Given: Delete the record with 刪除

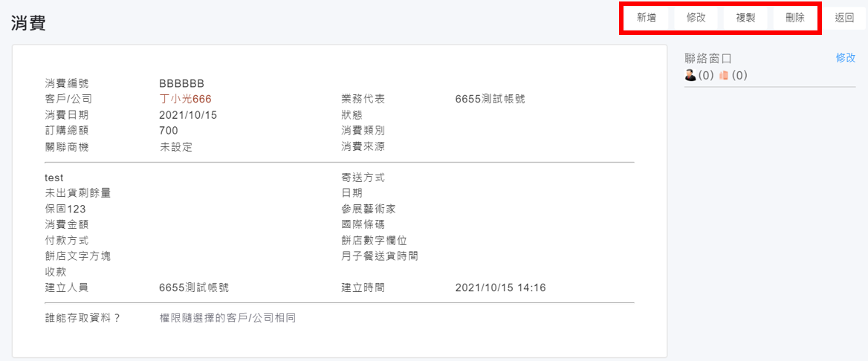Looking at the screenshot, I should [794, 18].
